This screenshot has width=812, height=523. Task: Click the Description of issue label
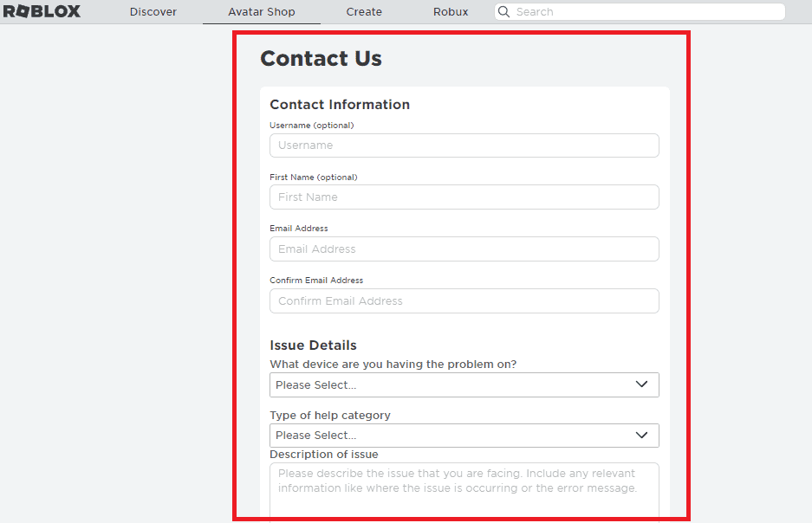[x=324, y=455]
